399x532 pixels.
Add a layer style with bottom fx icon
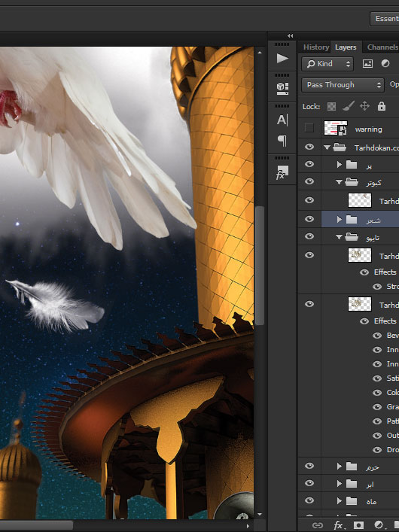click(x=338, y=525)
